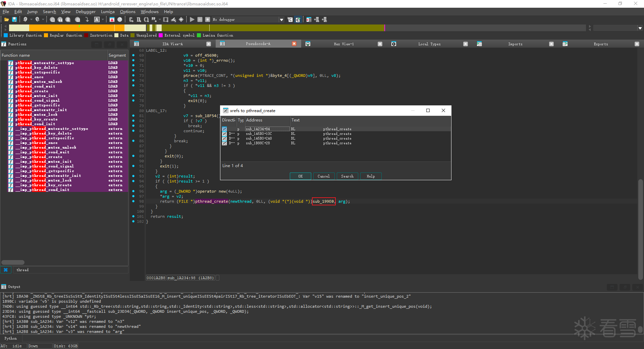The height and width of the screenshot is (349, 644).
Task: Open the jump back history dropdown arrow
Action: click(x=31, y=19)
